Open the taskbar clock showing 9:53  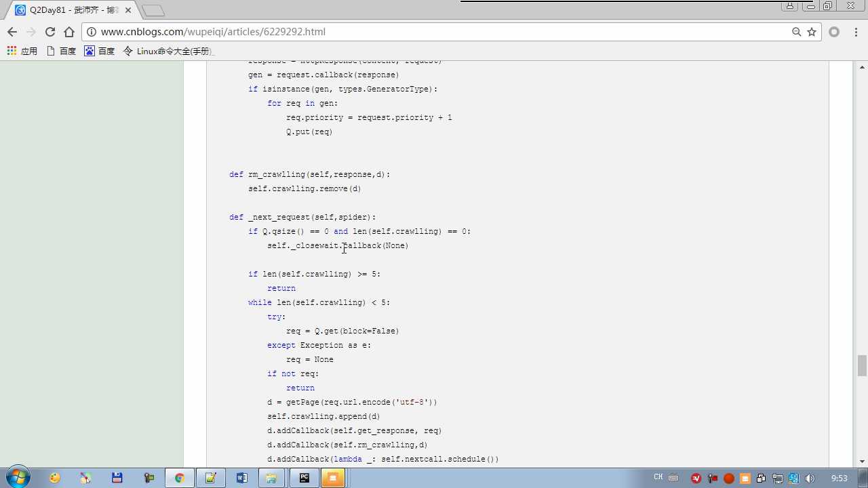click(x=840, y=479)
